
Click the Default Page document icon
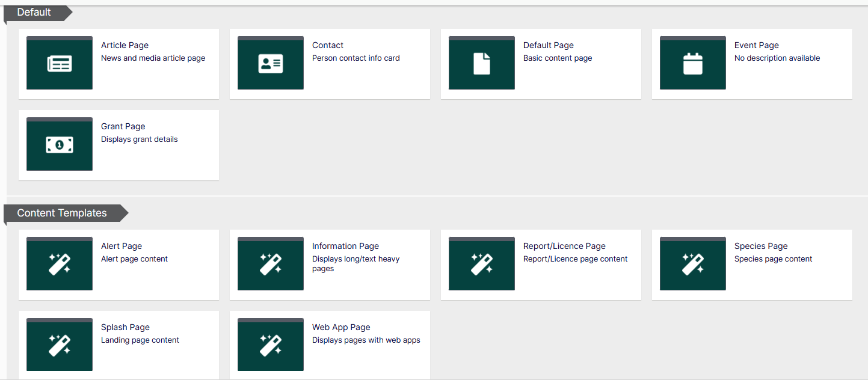[x=482, y=64]
